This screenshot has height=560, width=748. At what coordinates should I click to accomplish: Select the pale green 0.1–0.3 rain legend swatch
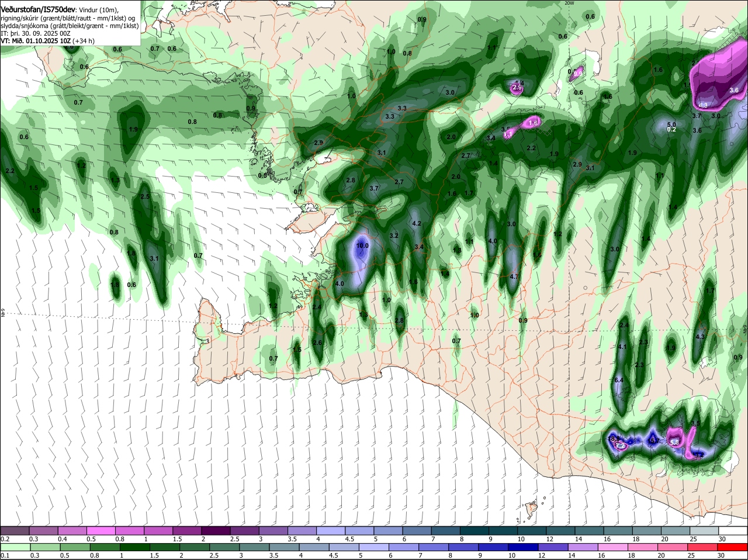[x=16, y=547]
